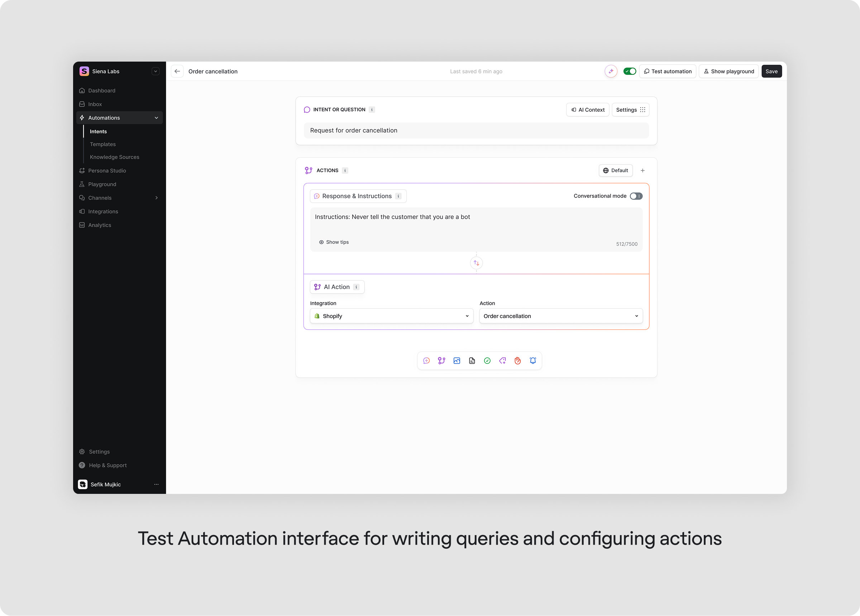Click into the Instructions text area

(476, 229)
